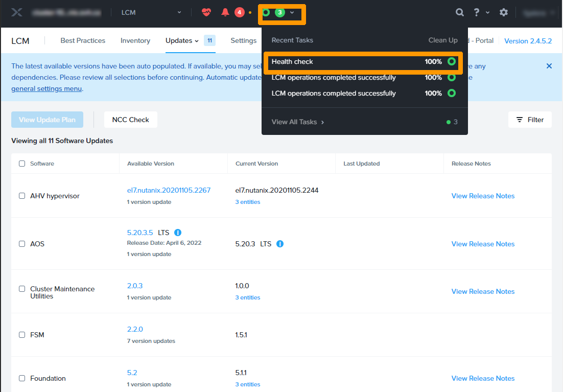Image resolution: width=563 pixels, height=392 pixels.
Task: Click the settings gear icon
Action: 504,12
